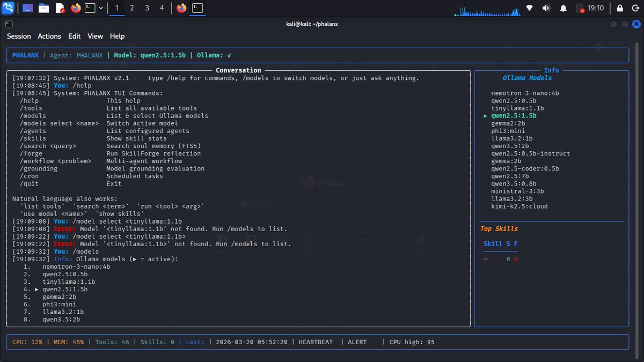Open the View menu
The height and width of the screenshot is (362, 644).
95,36
